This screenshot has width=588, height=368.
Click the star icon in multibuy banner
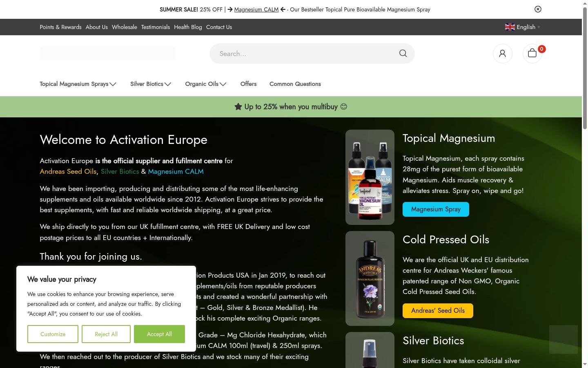pos(238,107)
